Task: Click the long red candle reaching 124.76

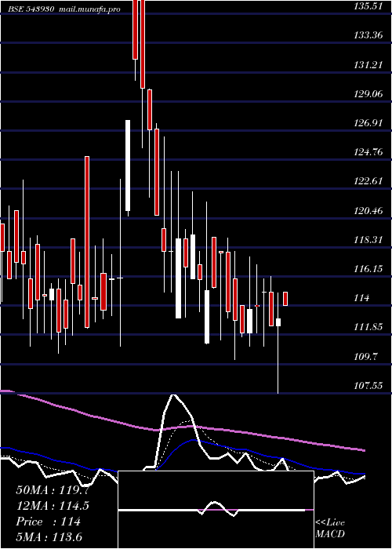Action: [x=87, y=242]
